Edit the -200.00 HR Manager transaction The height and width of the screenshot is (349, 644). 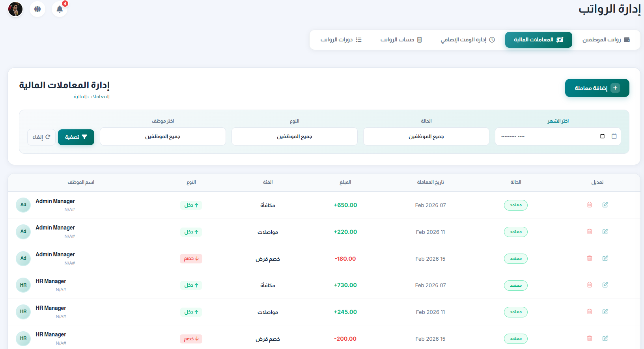(x=605, y=338)
